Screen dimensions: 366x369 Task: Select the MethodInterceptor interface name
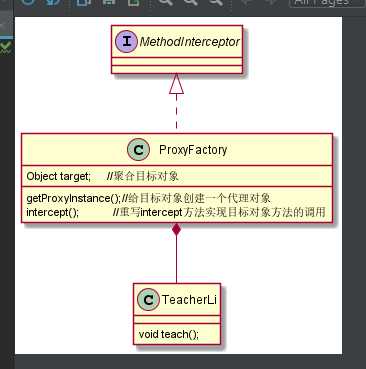(x=190, y=42)
